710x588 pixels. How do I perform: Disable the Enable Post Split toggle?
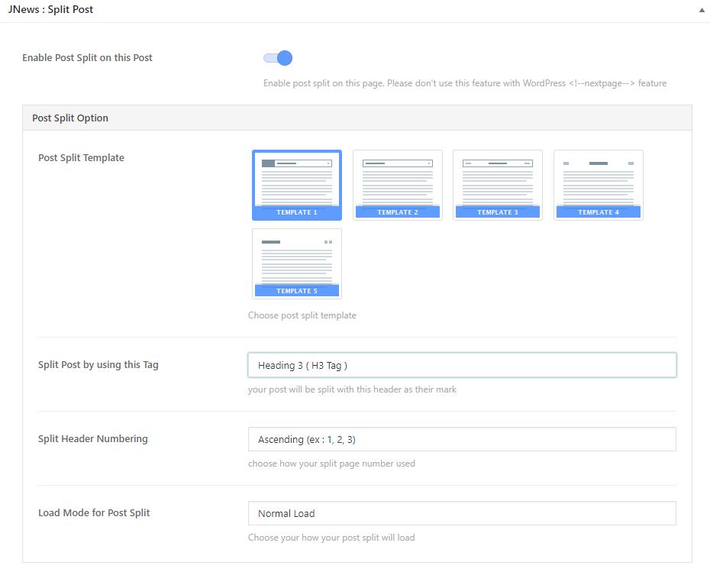tap(279, 58)
